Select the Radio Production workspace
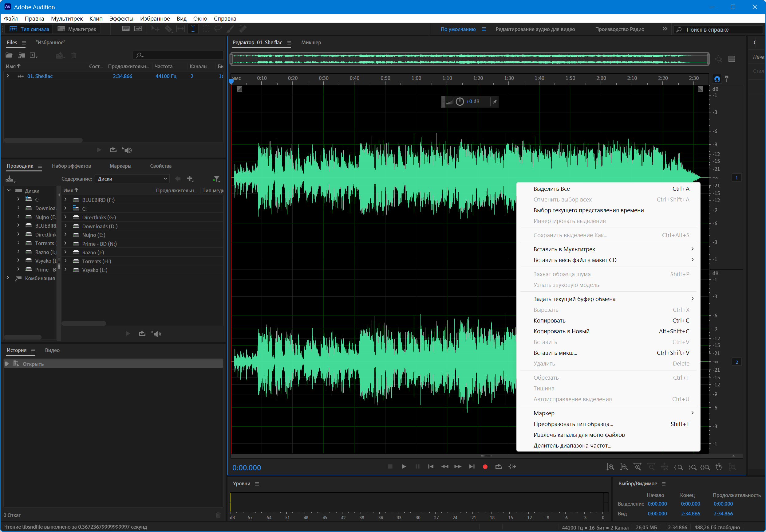The width and height of the screenshot is (766, 532). pyautogui.click(x=619, y=29)
